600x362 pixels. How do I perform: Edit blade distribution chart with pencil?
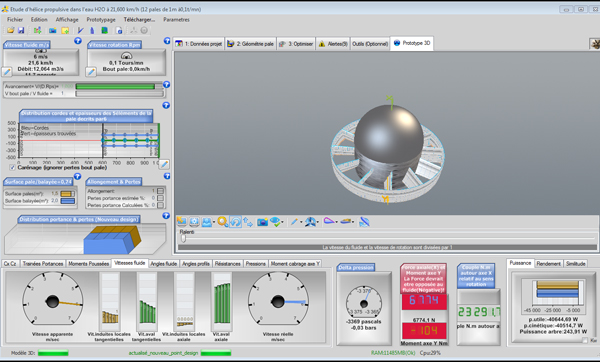pos(164,164)
